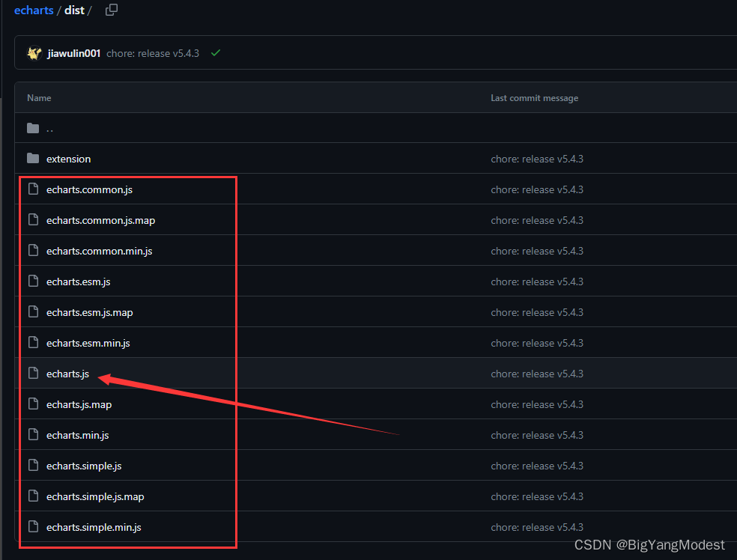This screenshot has width=737, height=560.
Task: Click jiawulin001's profile avatar
Action: [34, 52]
